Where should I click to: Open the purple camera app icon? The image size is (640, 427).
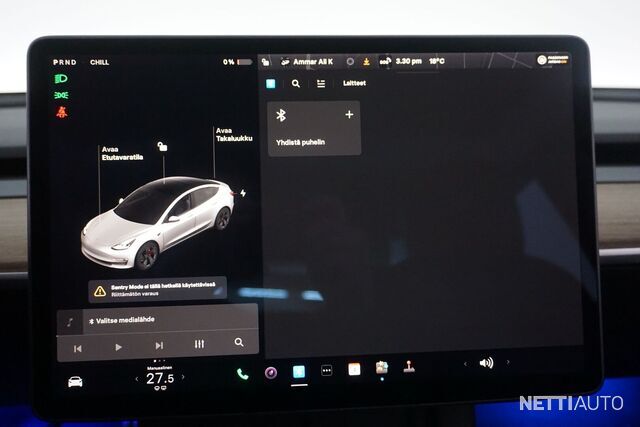[x=271, y=372]
